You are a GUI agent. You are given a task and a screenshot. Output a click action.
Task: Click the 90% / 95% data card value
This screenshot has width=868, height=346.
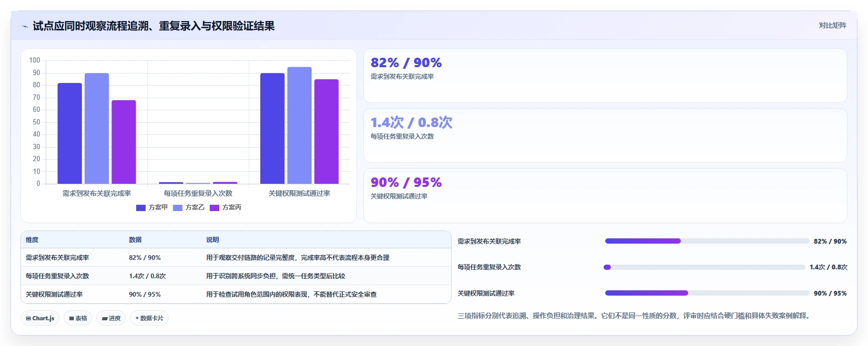[406, 183]
